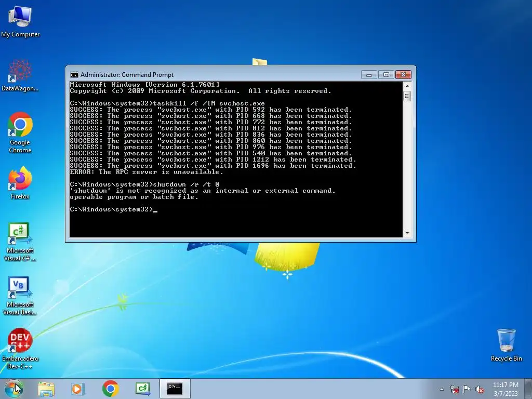The image size is (532, 399).
Task: Click the 'RPC server is unavailable' error line
Action: pyautogui.click(x=147, y=172)
